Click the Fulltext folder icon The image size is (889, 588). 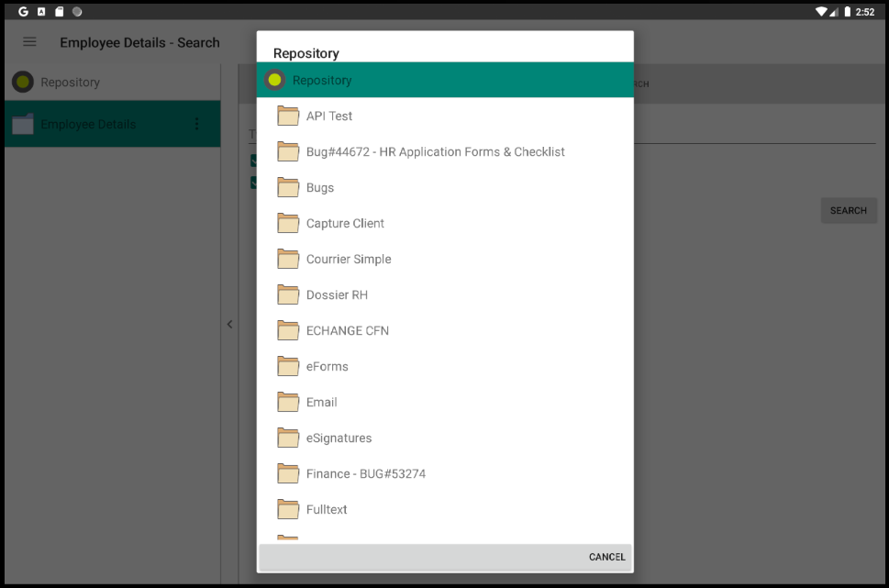[x=289, y=509]
